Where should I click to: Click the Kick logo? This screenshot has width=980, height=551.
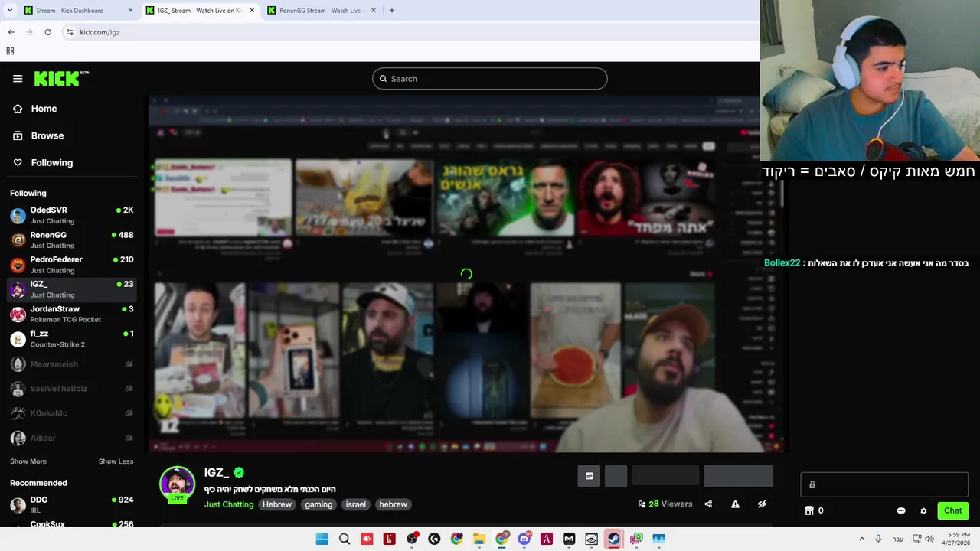click(61, 78)
